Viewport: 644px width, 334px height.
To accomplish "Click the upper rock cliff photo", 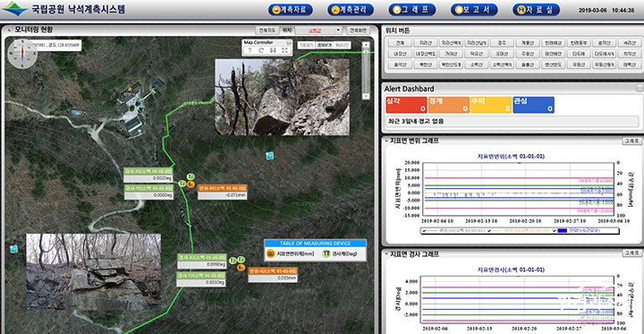I will click(282, 97).
